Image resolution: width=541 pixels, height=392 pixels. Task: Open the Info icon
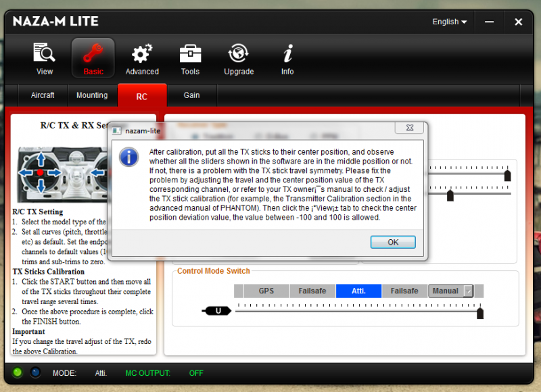tap(287, 54)
